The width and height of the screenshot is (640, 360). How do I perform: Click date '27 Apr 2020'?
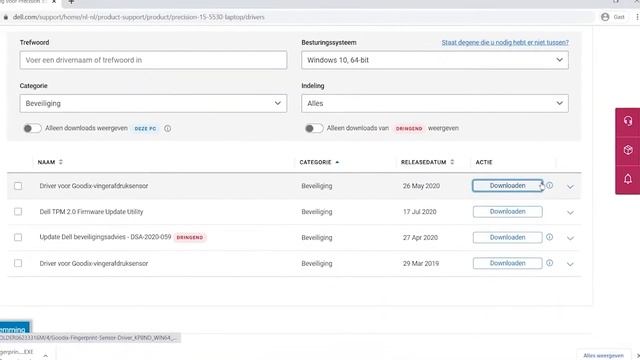click(420, 238)
